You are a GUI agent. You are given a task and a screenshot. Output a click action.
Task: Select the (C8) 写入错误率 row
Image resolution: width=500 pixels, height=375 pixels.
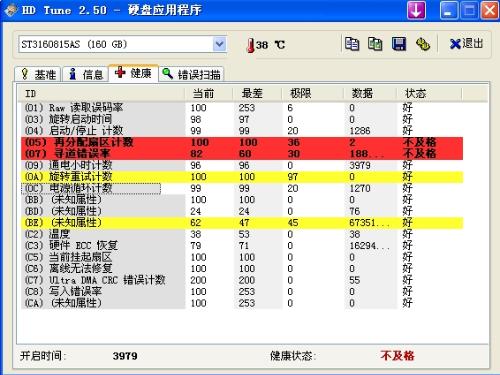pyautogui.click(x=242, y=292)
